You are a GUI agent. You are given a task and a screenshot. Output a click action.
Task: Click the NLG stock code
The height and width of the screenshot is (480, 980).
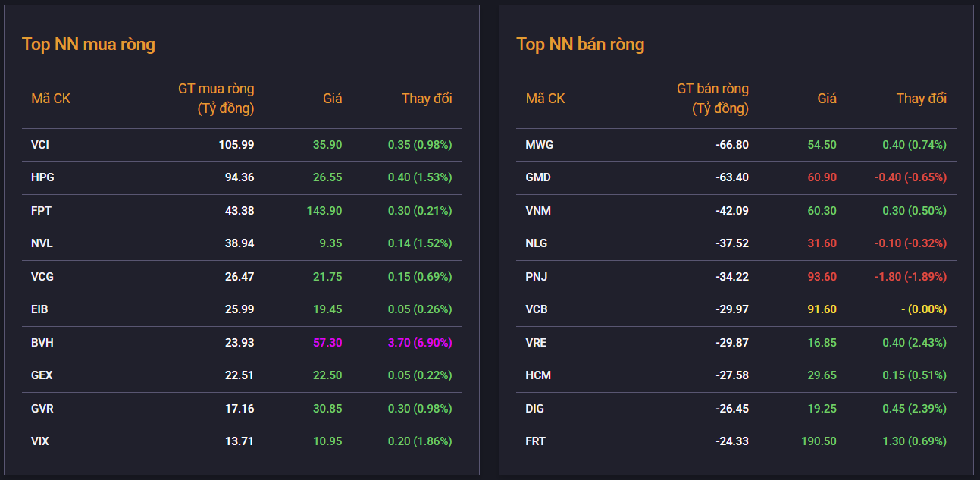point(537,243)
